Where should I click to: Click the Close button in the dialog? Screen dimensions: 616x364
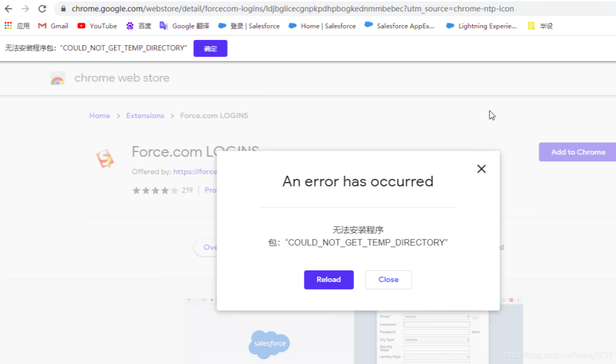[x=388, y=280]
